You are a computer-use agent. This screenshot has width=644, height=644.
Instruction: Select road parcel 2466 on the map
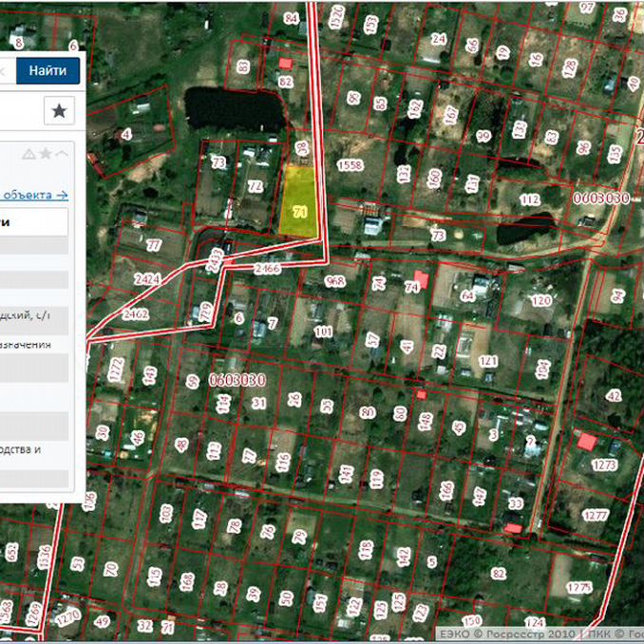coord(268,270)
